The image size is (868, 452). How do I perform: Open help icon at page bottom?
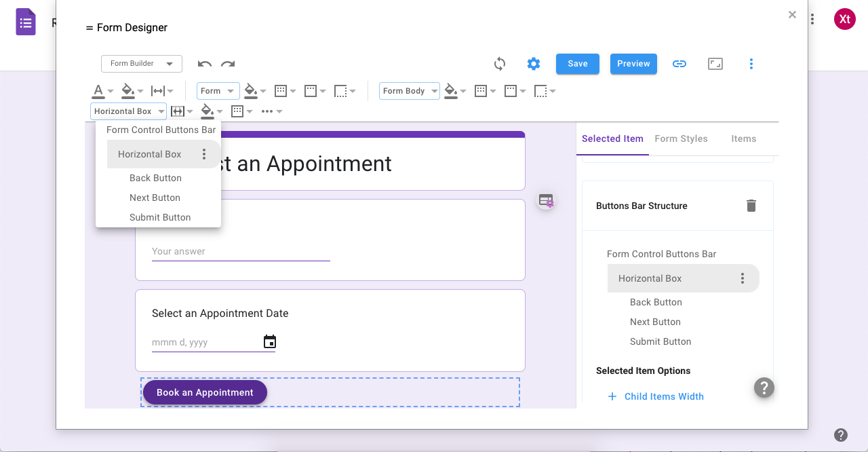[x=840, y=435]
